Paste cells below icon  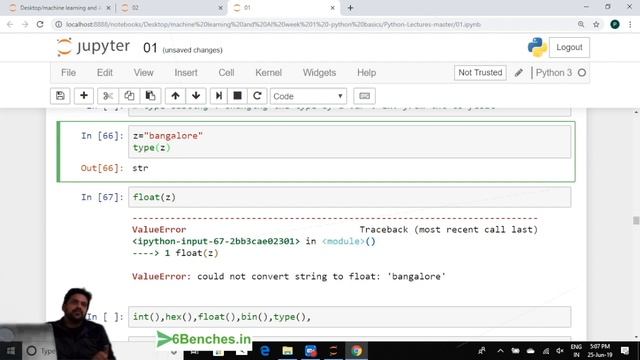[x=150, y=96]
